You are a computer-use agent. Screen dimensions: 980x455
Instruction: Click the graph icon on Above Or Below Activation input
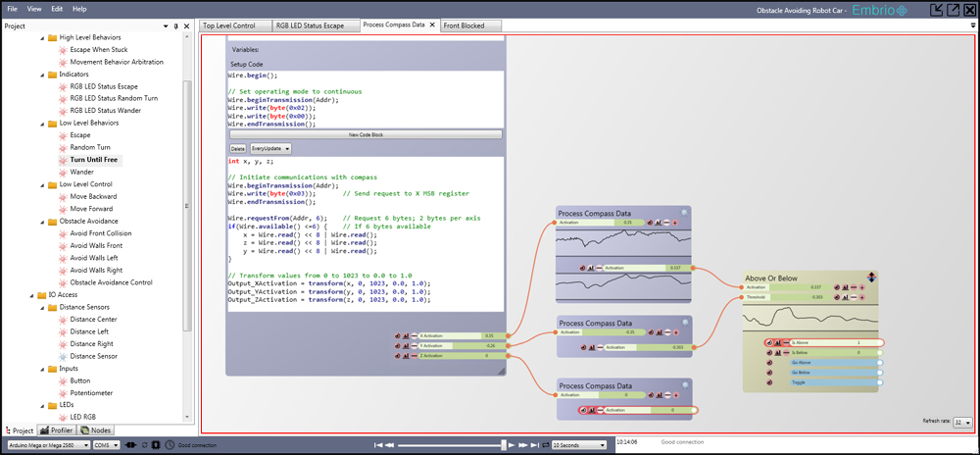pos(845,287)
